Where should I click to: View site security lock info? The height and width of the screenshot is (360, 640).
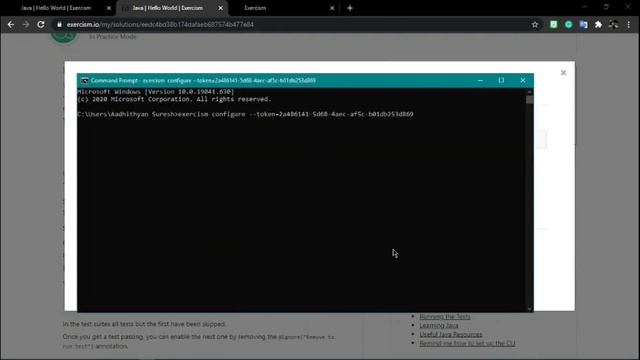(x=60, y=24)
